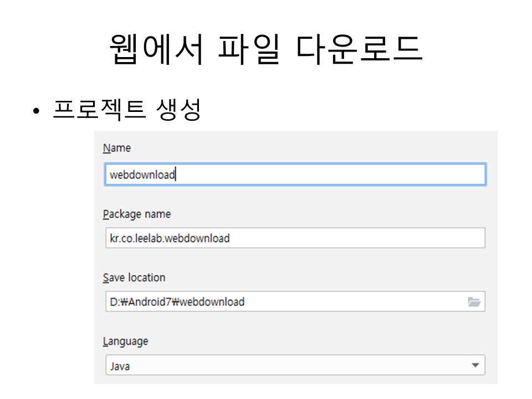532x399 pixels.
Task: Click the Java text in Language box
Action: (120, 366)
